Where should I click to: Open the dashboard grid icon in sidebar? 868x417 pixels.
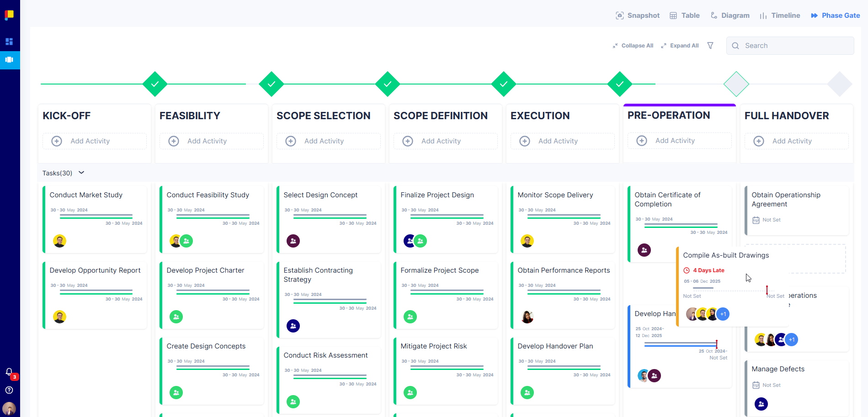coord(9,42)
